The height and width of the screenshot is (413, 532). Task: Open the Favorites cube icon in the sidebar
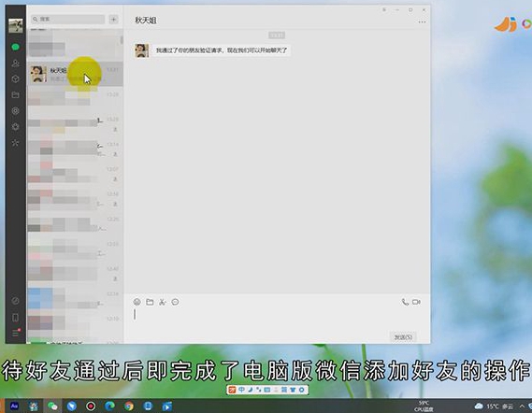click(x=15, y=78)
